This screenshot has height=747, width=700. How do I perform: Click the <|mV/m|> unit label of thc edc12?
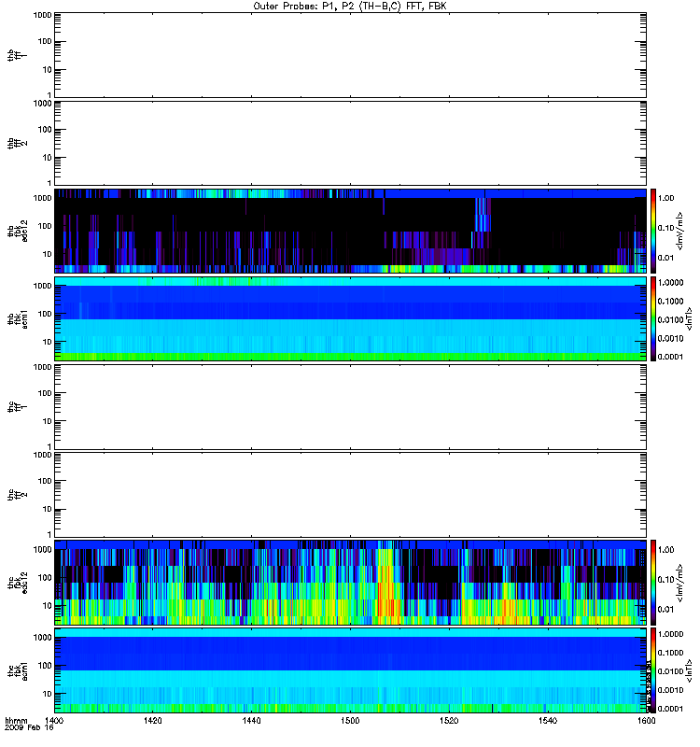pos(680,582)
